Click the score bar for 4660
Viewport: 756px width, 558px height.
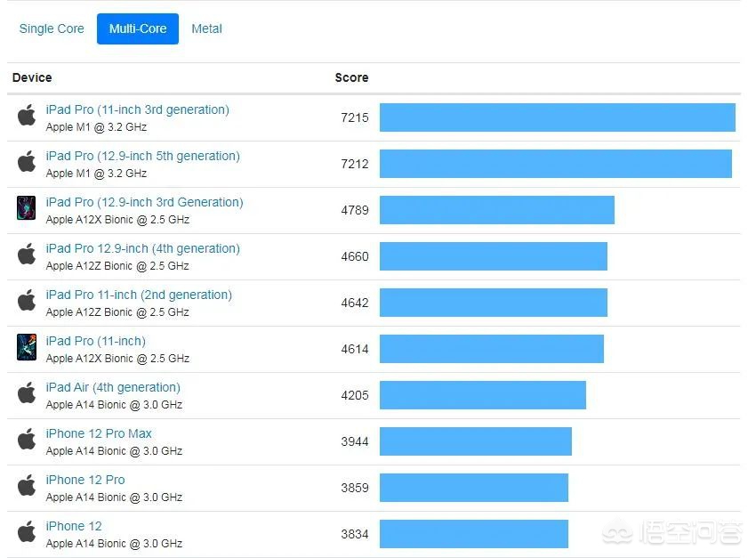click(494, 256)
